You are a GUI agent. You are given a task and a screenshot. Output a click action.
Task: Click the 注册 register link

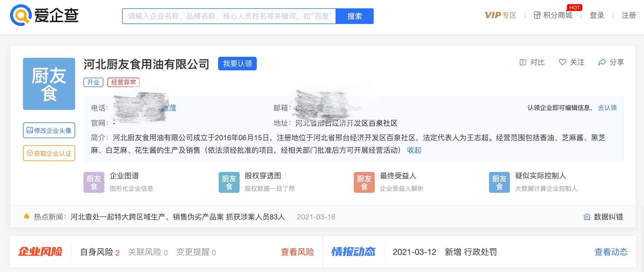point(629,15)
